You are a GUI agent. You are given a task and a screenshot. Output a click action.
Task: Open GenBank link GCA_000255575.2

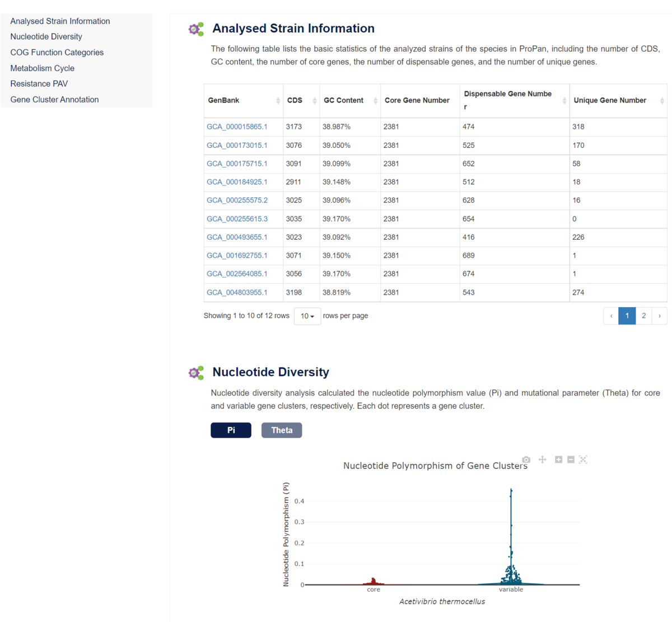[237, 200]
